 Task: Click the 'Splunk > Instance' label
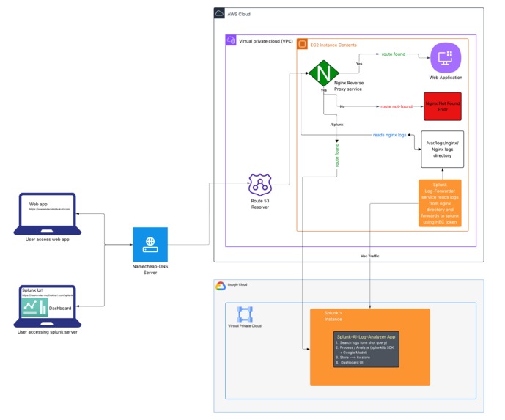(x=333, y=316)
